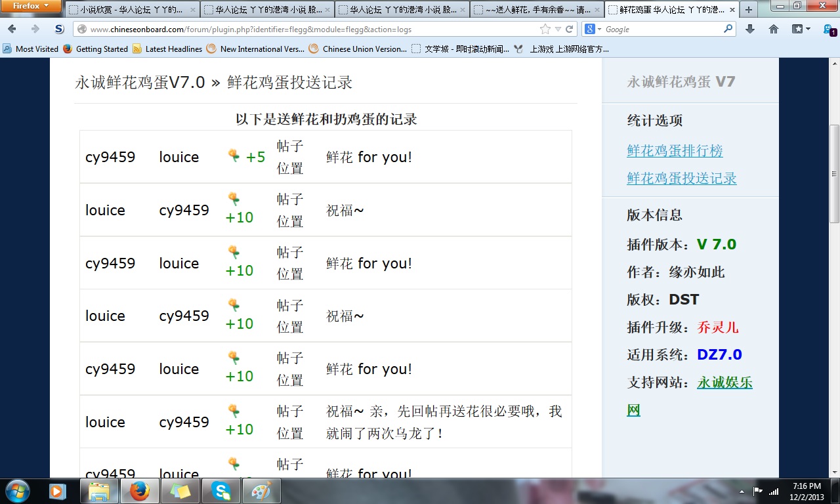Image resolution: width=840 pixels, height=504 pixels.
Task: Bookmark this page with the star icon
Action: (x=545, y=29)
